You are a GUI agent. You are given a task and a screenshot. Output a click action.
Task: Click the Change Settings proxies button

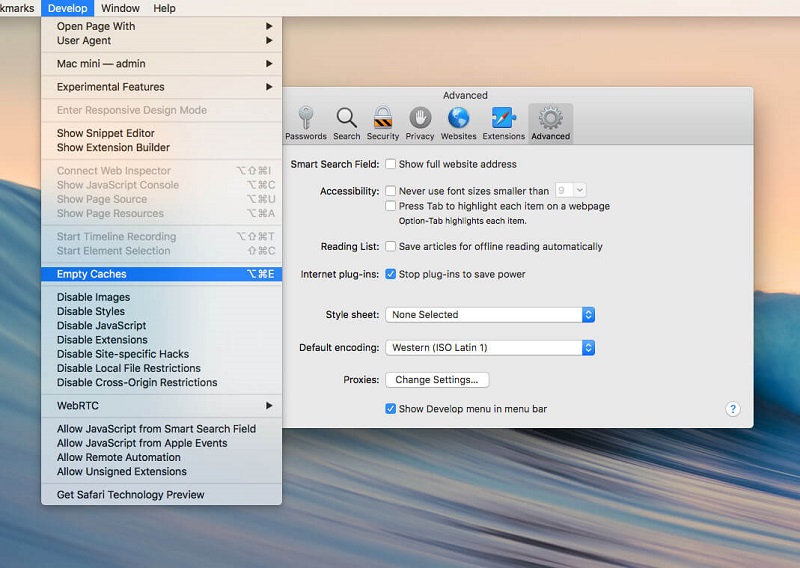click(437, 380)
